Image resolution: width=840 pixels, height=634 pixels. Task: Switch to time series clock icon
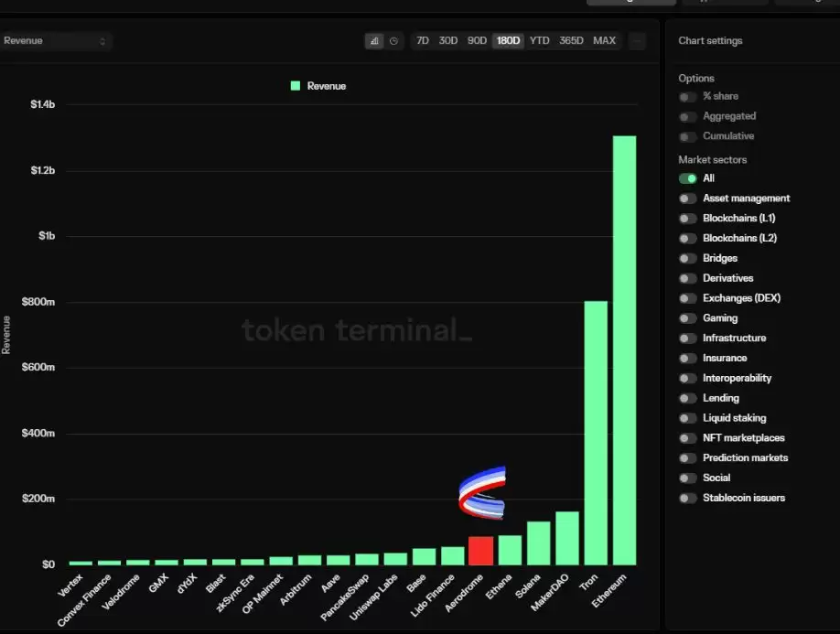click(393, 41)
